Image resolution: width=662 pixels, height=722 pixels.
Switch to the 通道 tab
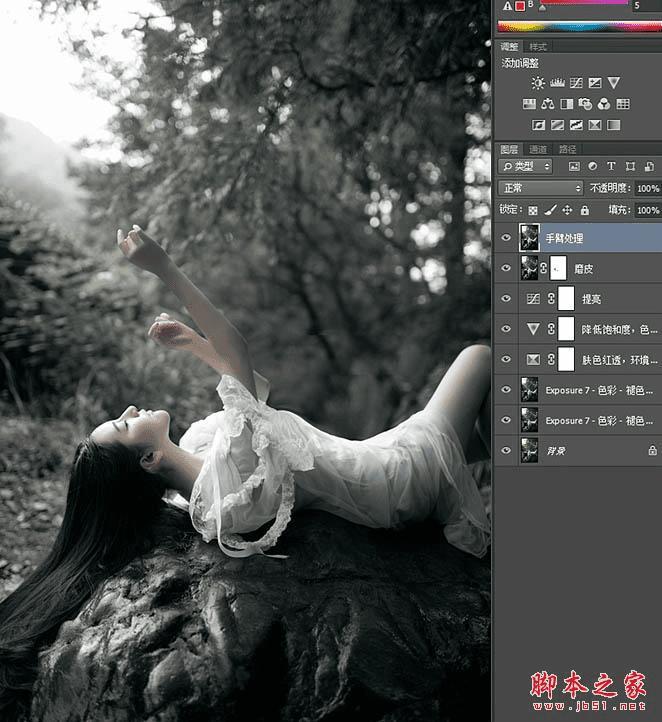(x=537, y=149)
